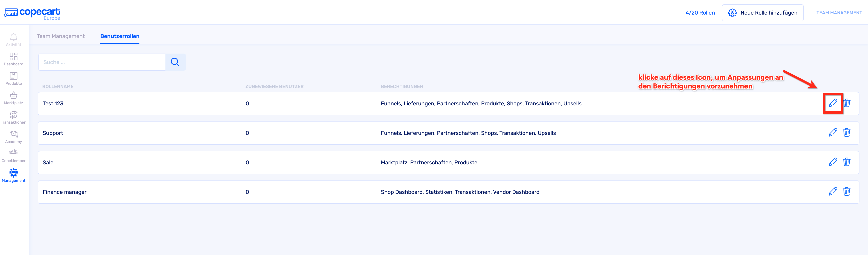Screen dimensions: 868x255
Task: Open Academy from the sidebar
Action: point(13,137)
